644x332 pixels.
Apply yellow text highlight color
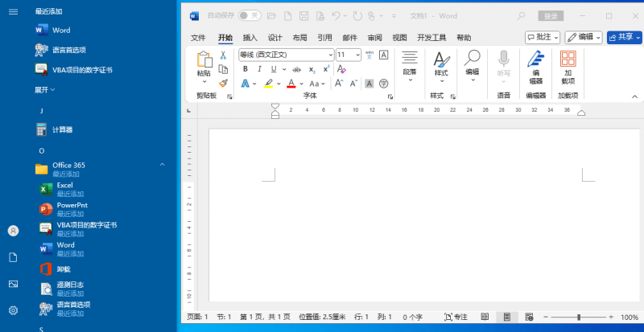click(269, 84)
